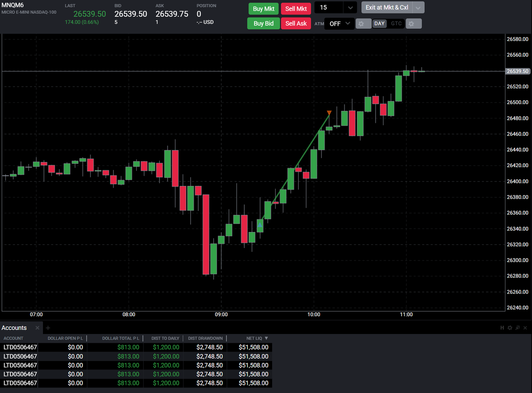Click the NET LIQ sort arrow
Image resolution: width=532 pixels, height=393 pixels.
tap(266, 338)
